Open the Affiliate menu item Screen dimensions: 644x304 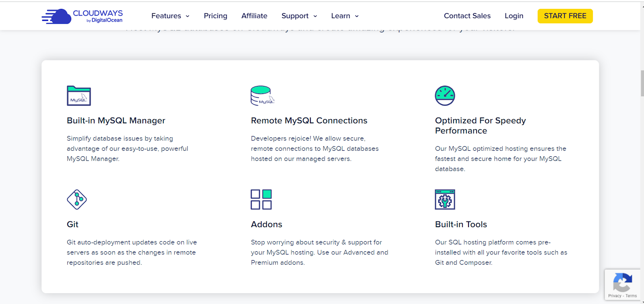254,16
